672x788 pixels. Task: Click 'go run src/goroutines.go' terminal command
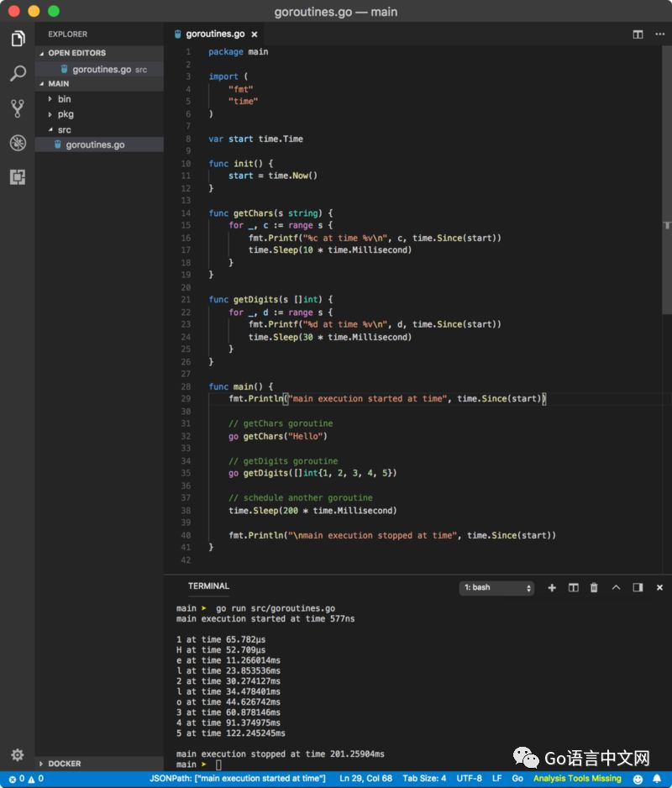[276, 608]
